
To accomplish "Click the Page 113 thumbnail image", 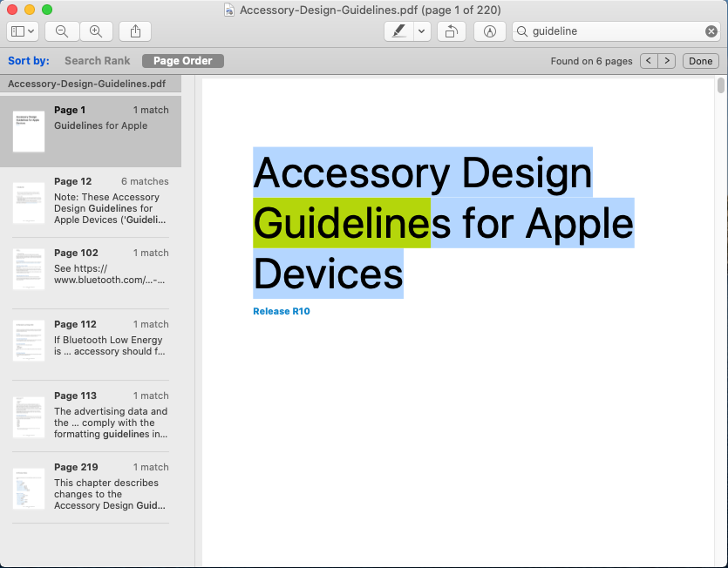I will point(29,417).
